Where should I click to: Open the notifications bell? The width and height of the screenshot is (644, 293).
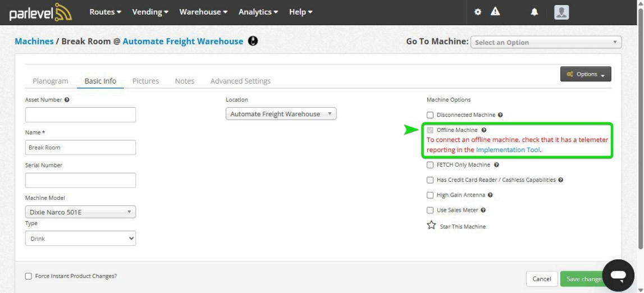pos(535,12)
